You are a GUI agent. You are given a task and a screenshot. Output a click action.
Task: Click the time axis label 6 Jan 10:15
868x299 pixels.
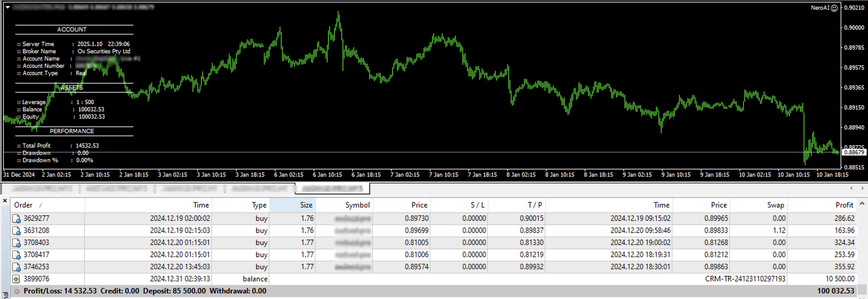327,175
